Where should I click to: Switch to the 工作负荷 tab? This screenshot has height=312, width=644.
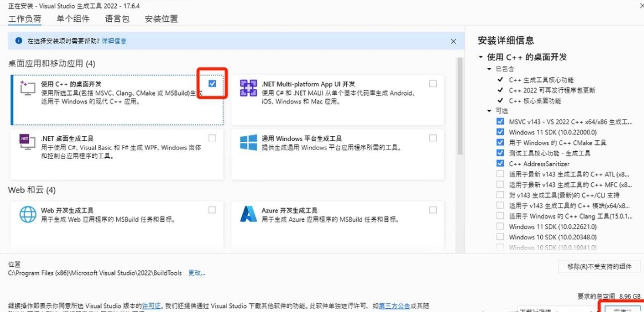[x=25, y=19]
